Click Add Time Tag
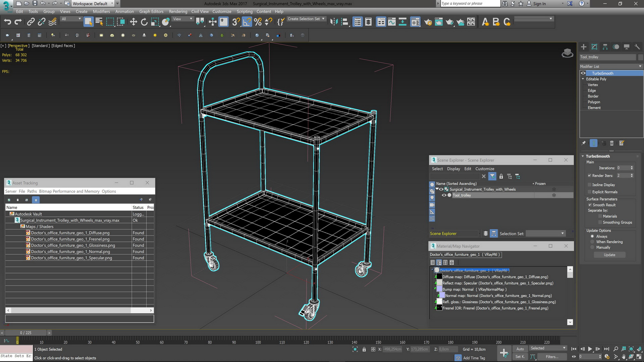Screen dimensions: 644x362 474,358
